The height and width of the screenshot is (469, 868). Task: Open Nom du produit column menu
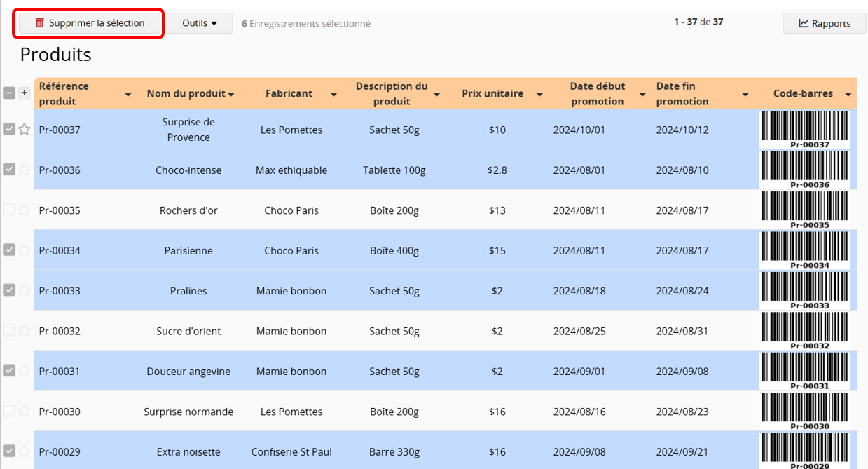point(231,95)
